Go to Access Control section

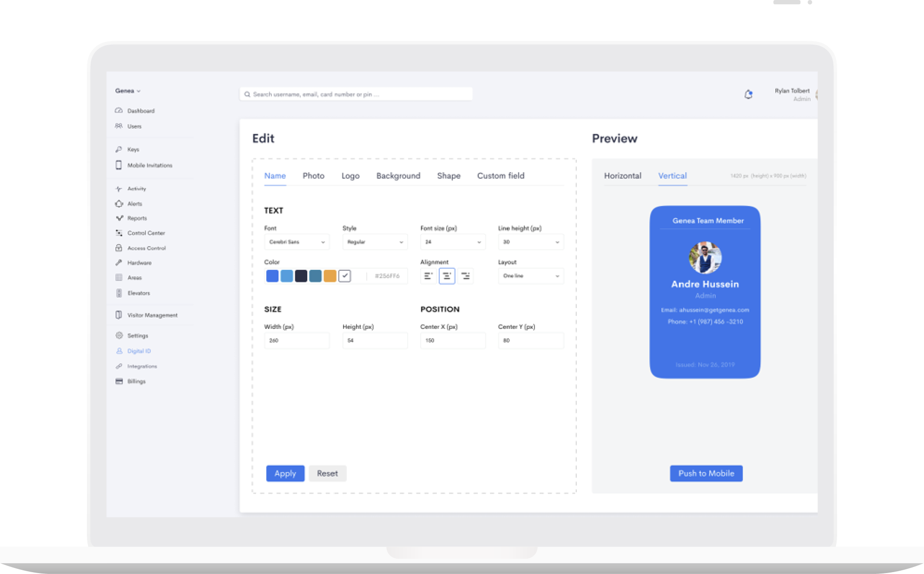pos(147,248)
